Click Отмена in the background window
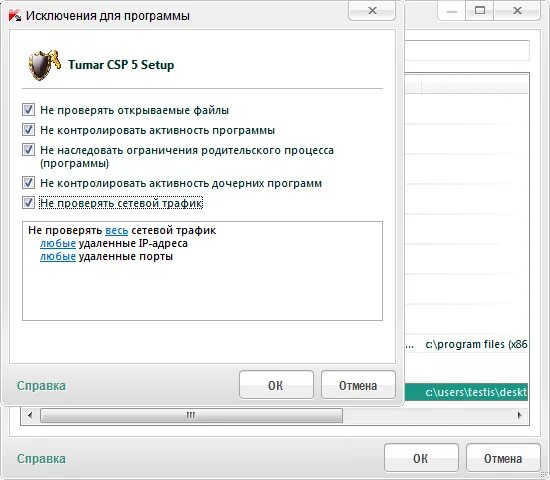Viewport: 550px width, 480px height. (x=503, y=458)
